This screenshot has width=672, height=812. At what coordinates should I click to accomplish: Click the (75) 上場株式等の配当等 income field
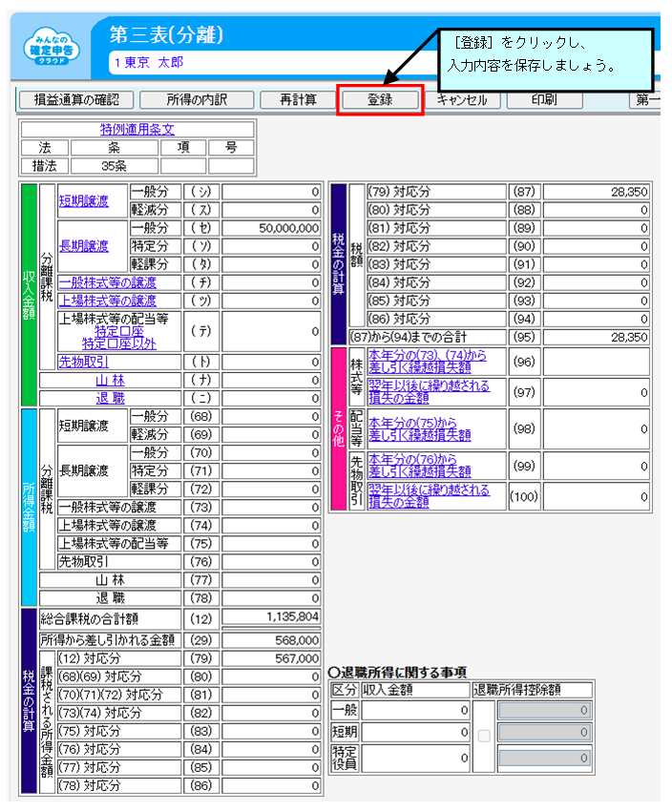[x=271, y=543]
